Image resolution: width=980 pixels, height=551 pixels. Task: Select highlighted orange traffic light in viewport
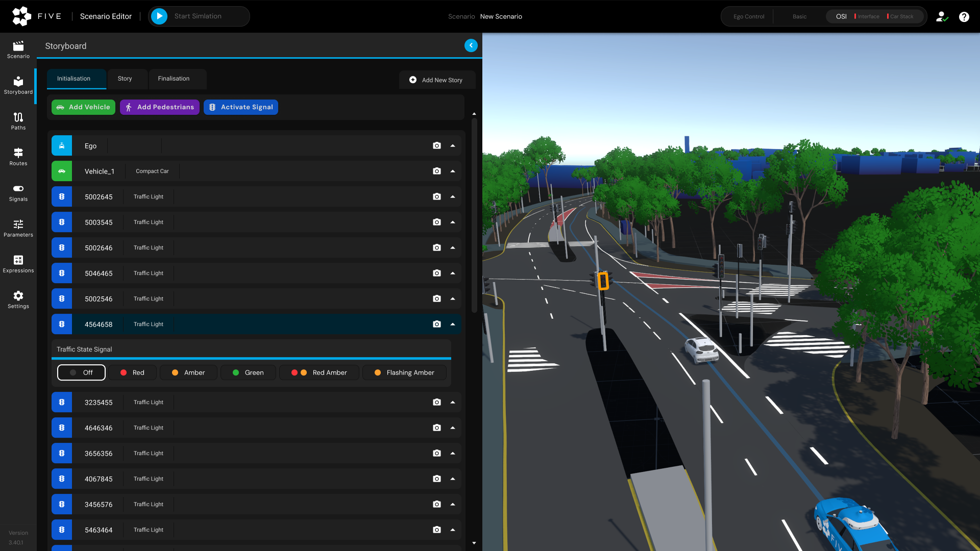[603, 281]
